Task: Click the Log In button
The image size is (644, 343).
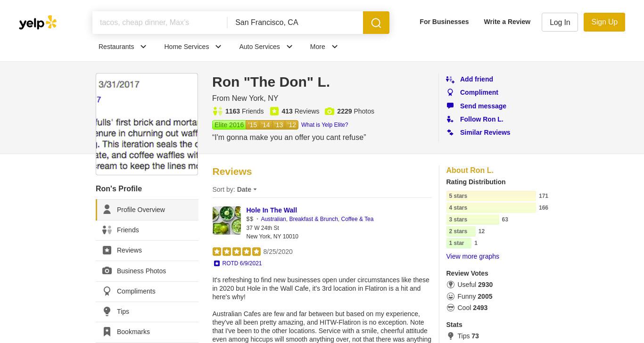Action: point(560,22)
